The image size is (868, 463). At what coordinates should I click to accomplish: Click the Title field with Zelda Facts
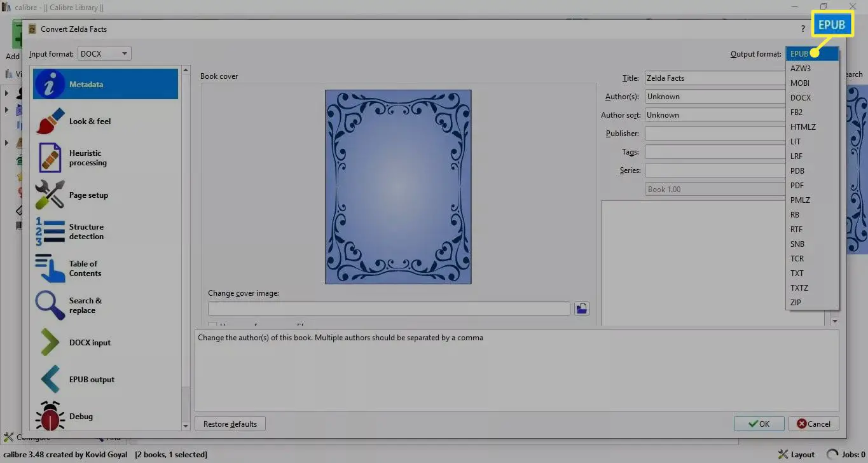point(715,78)
